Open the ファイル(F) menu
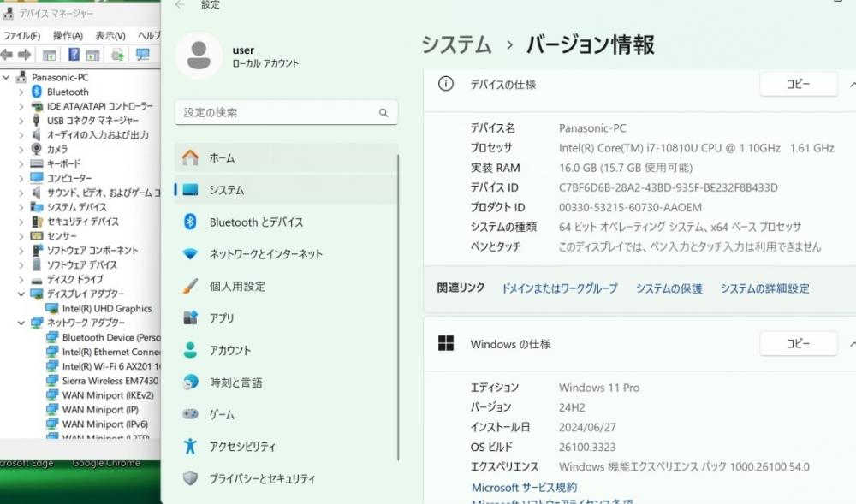856x504 pixels. [22, 36]
